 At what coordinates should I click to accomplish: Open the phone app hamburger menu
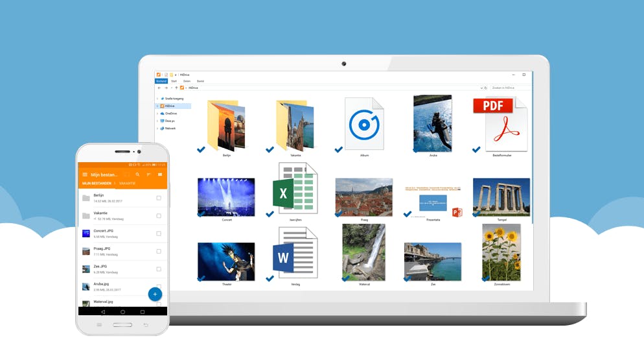pos(85,174)
